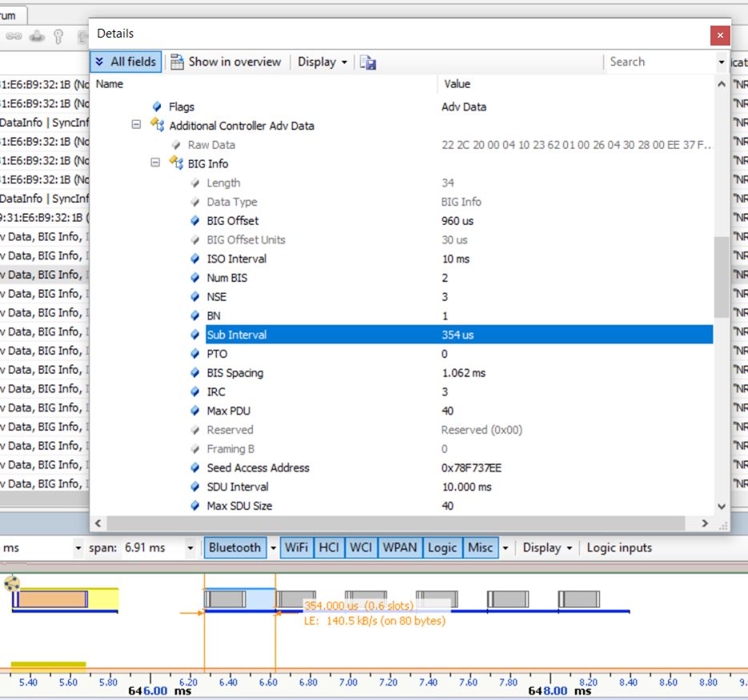Image resolution: width=748 pixels, height=700 pixels.
Task: Open the timeline Display menu
Action: click(x=548, y=548)
